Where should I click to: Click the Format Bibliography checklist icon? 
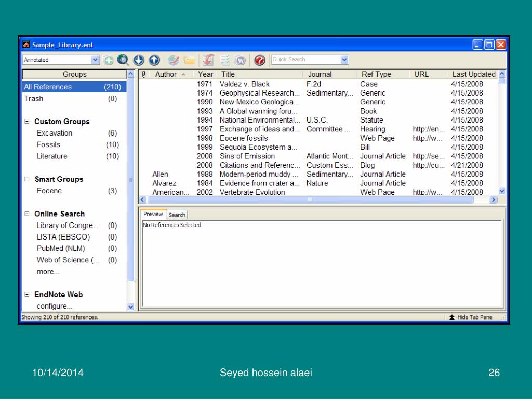[224, 60]
